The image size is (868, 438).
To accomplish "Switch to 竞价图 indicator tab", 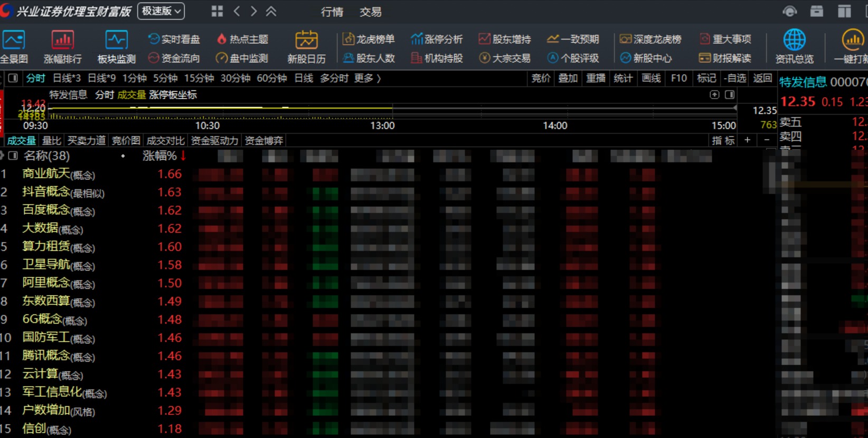I will (x=126, y=140).
